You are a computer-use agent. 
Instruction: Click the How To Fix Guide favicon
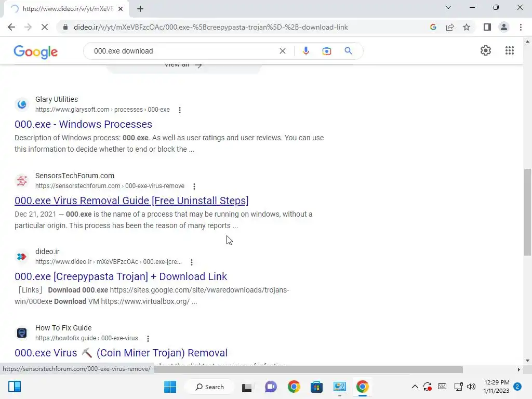point(22,333)
